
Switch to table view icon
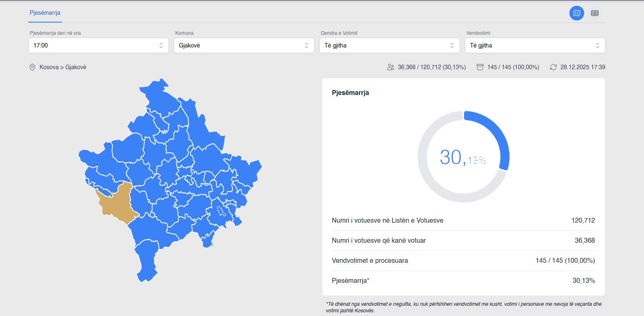pos(594,13)
